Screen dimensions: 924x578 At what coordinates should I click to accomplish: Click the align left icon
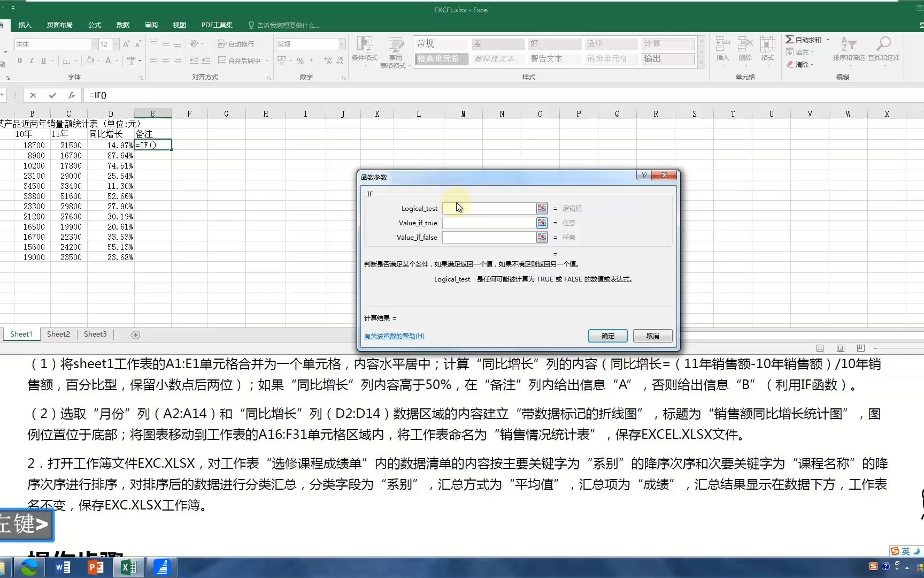click(x=154, y=60)
